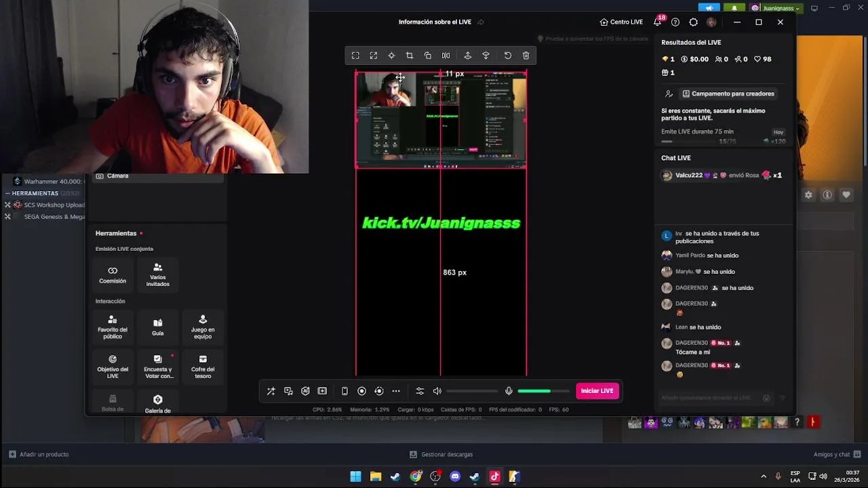
Task: Click the replay capture icon
Action: pyautogui.click(x=379, y=391)
